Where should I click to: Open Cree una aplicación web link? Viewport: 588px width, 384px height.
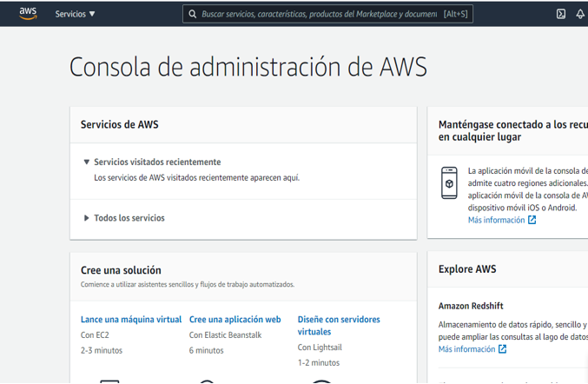[235, 320]
